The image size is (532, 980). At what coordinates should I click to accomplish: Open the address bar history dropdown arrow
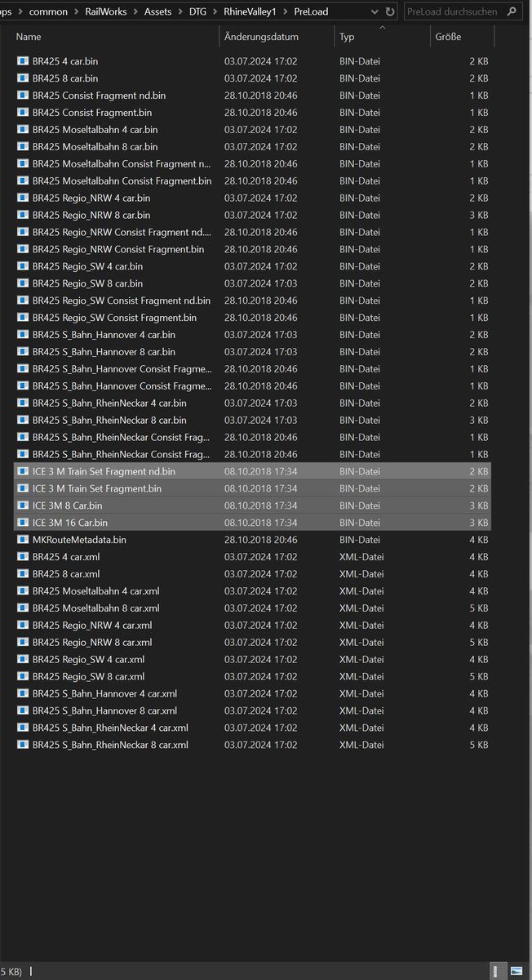374,12
